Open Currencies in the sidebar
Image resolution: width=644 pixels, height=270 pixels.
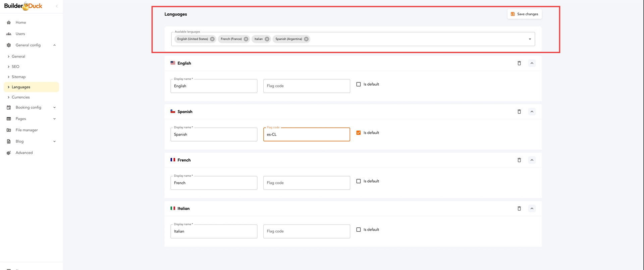(x=20, y=97)
